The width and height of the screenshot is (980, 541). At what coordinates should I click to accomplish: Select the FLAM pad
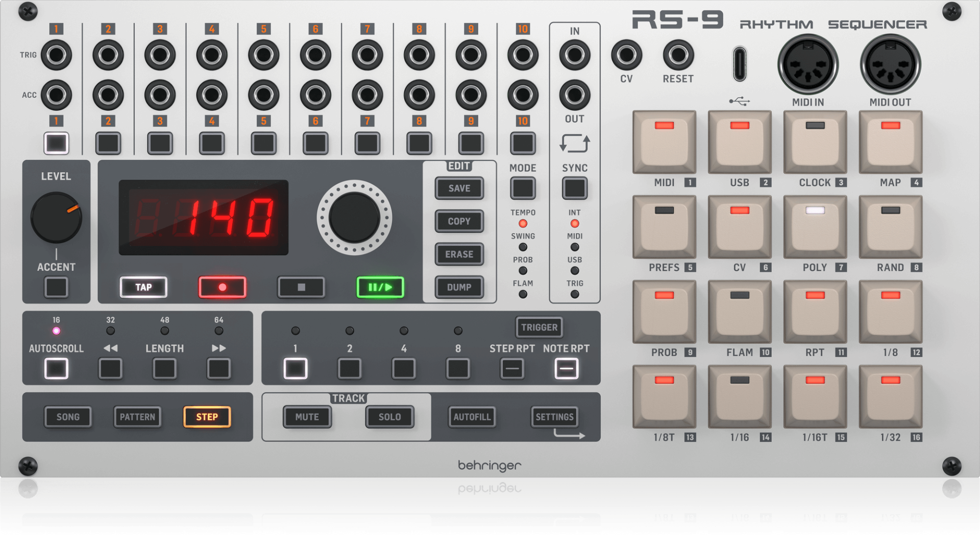pyautogui.click(x=740, y=311)
